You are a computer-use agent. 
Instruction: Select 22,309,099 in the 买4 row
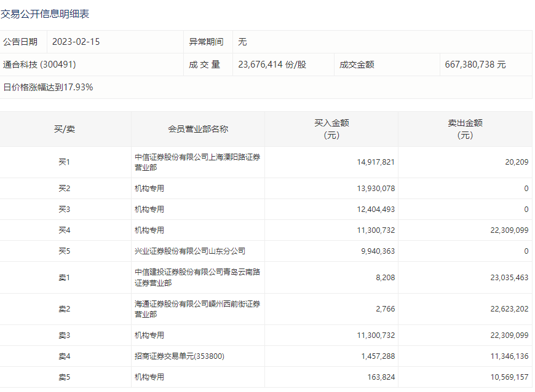tap(509, 230)
